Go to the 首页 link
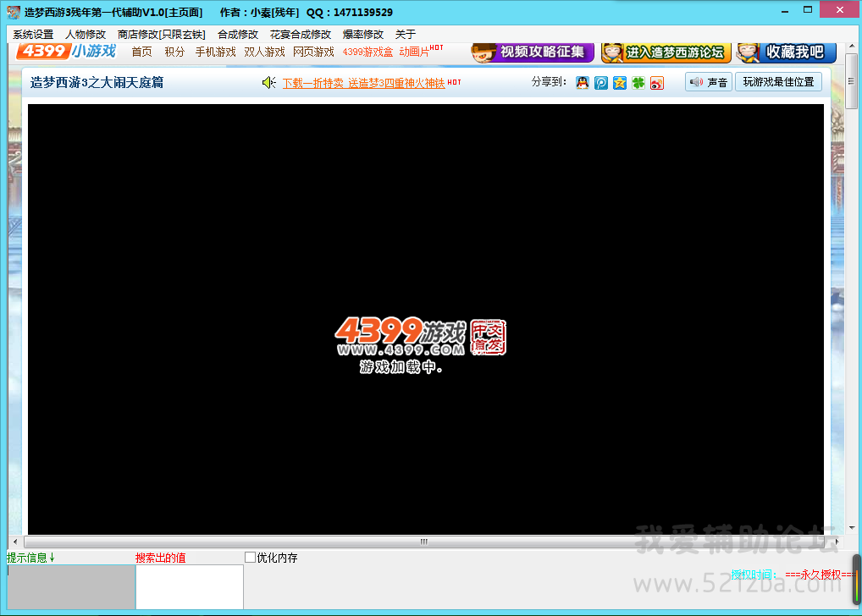This screenshot has width=862, height=616. click(142, 52)
